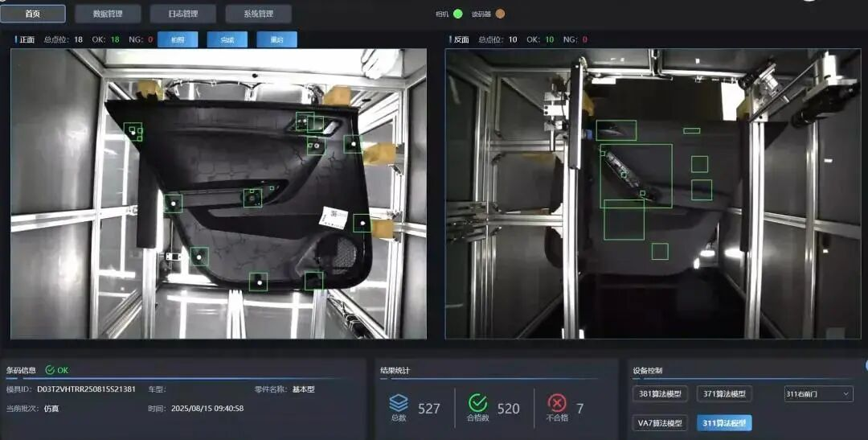868x440 pixels.
Task: Expand the door selector via its chevron arrow
Action: (845, 394)
